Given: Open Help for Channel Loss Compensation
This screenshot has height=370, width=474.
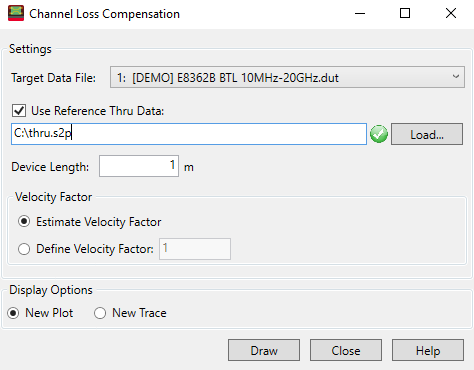Looking at the screenshot, I should click(x=428, y=350).
